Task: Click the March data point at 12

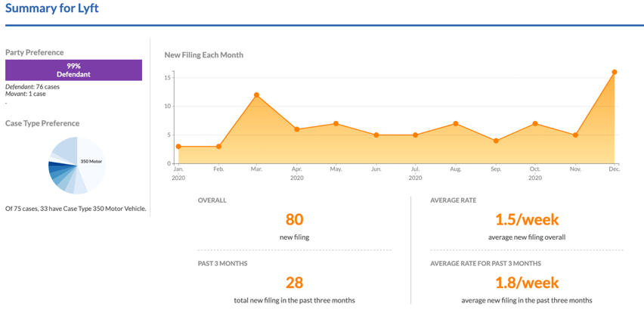Action: click(256, 95)
